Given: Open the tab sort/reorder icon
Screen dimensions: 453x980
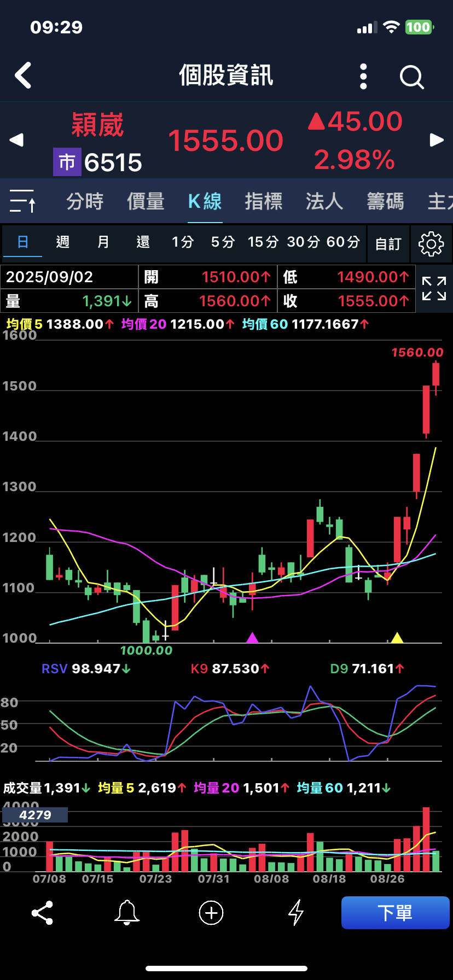Looking at the screenshot, I should [x=23, y=201].
